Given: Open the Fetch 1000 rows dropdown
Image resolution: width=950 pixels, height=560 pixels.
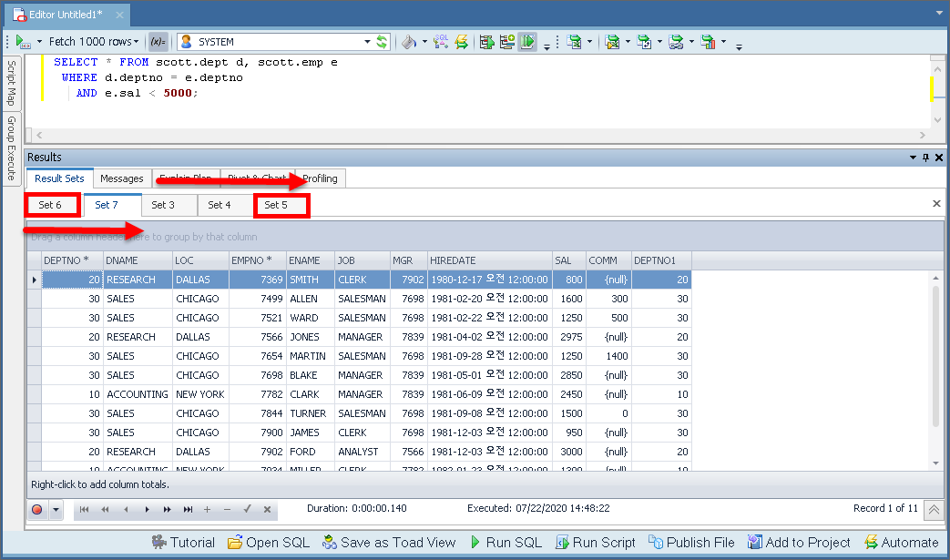Looking at the screenshot, I should point(94,42).
